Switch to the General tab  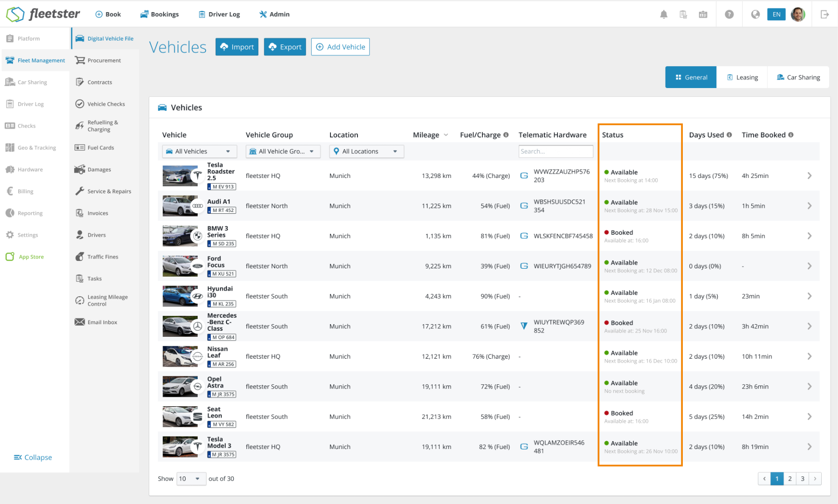(x=691, y=77)
